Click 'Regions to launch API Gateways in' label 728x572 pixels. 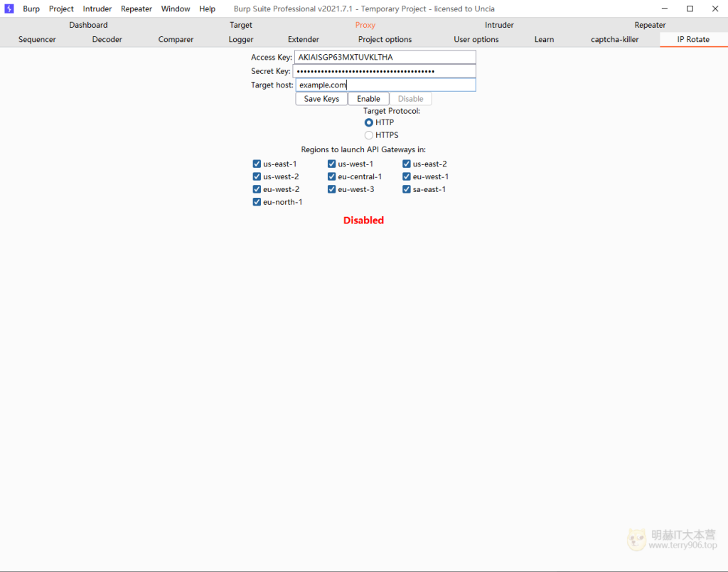pyautogui.click(x=363, y=149)
